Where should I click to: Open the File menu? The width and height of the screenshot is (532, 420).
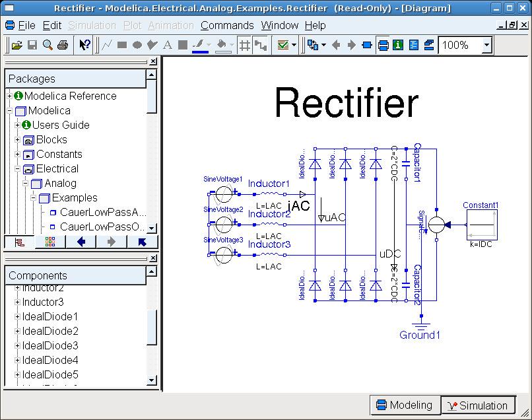click(26, 26)
